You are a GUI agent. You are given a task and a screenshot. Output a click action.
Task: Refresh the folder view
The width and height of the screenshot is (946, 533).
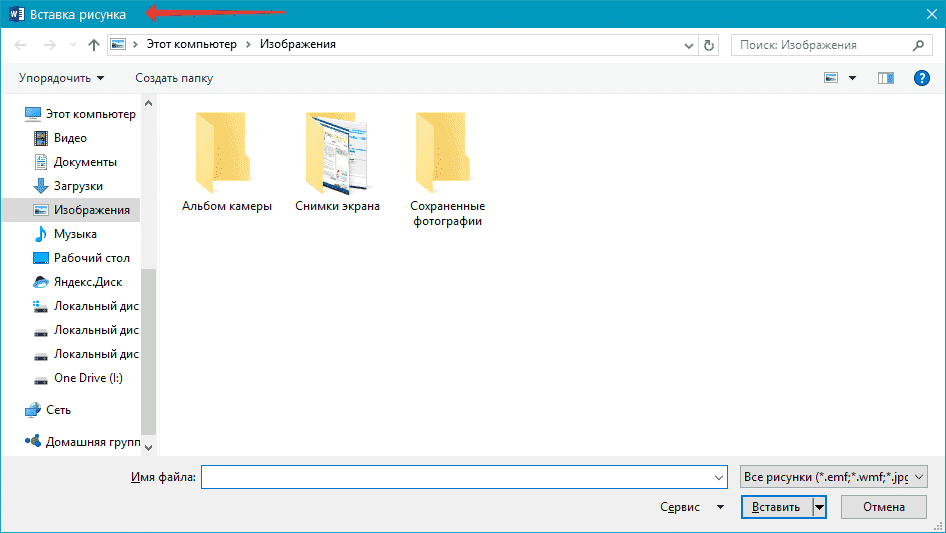tap(709, 45)
